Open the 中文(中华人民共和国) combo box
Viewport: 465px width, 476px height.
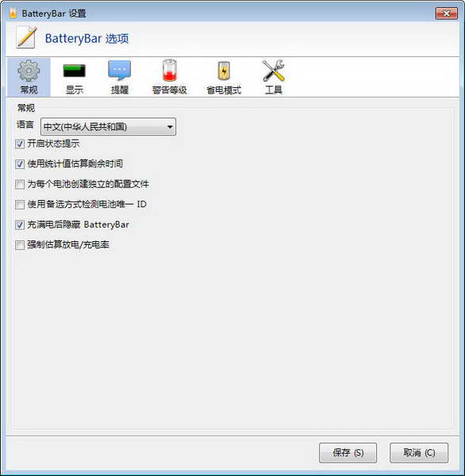[108, 127]
